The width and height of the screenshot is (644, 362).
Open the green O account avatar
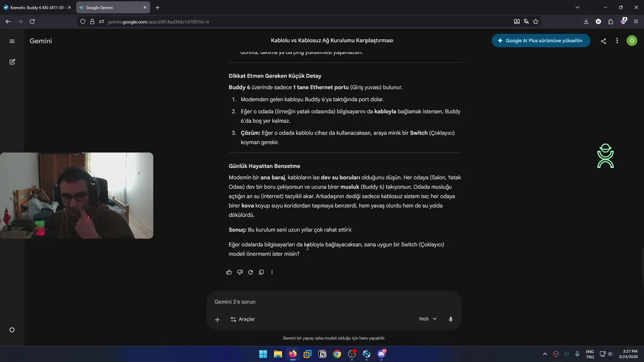coord(632,41)
